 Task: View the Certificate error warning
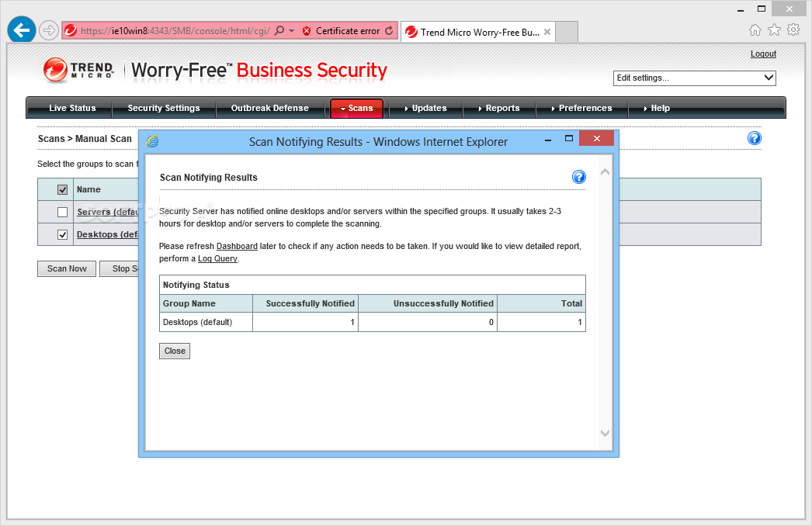click(x=342, y=31)
